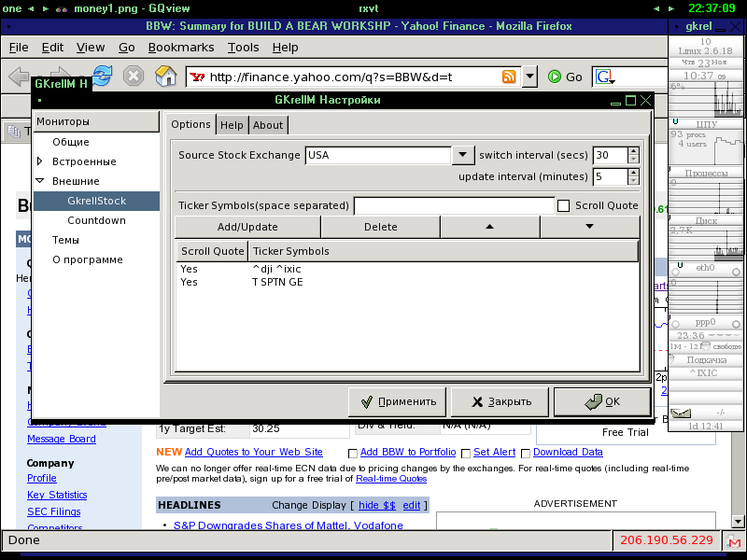Viewport: 747px width, 560px height.
Task: Select Общие in the monitors tree
Action: pos(71,142)
